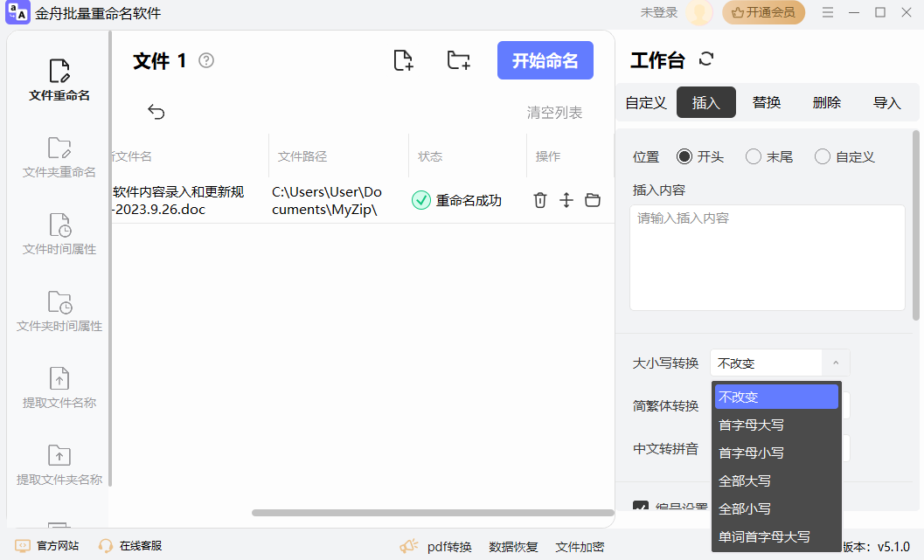Click 未登录 to log in
This screenshot has height=560, width=924.
tap(659, 12)
